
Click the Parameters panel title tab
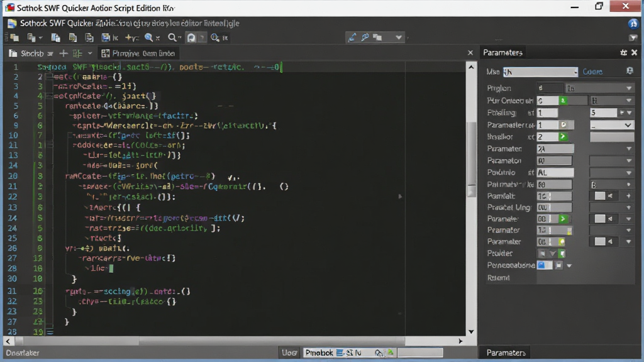(x=502, y=53)
